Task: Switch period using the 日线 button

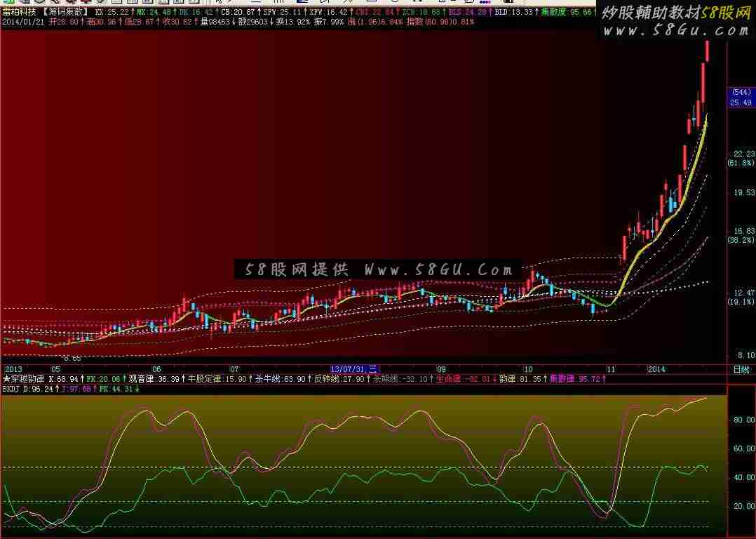Action: (741, 370)
